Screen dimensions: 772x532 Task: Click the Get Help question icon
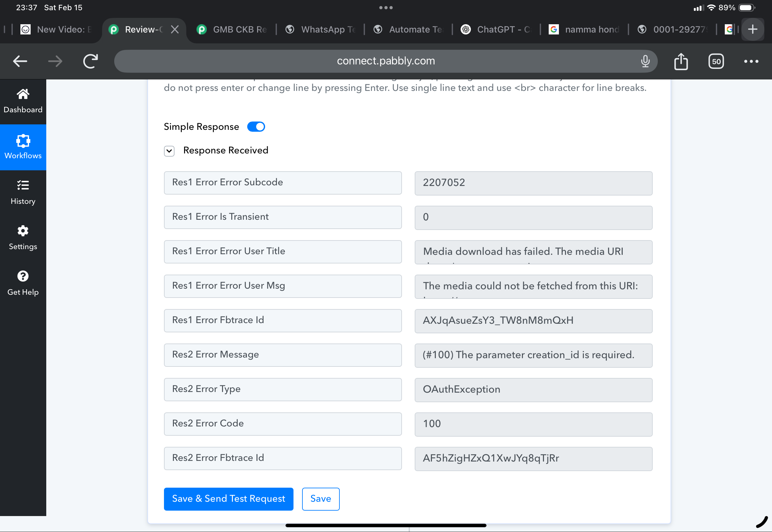(x=23, y=276)
